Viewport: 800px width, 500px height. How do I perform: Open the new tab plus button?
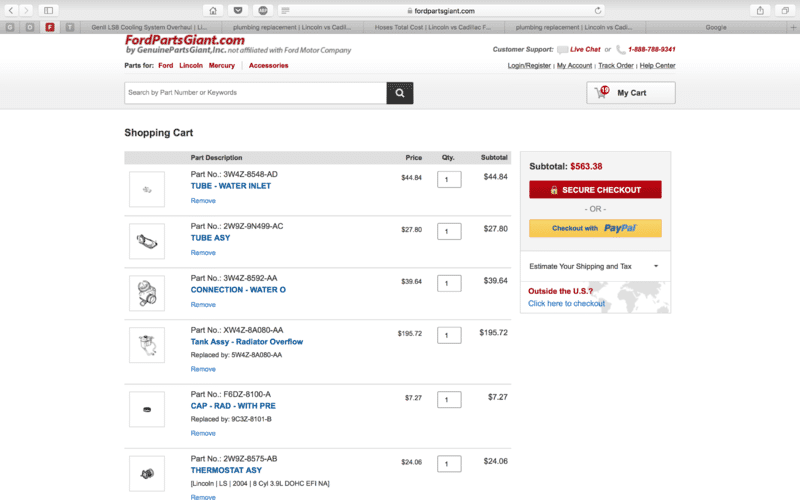(x=793, y=27)
